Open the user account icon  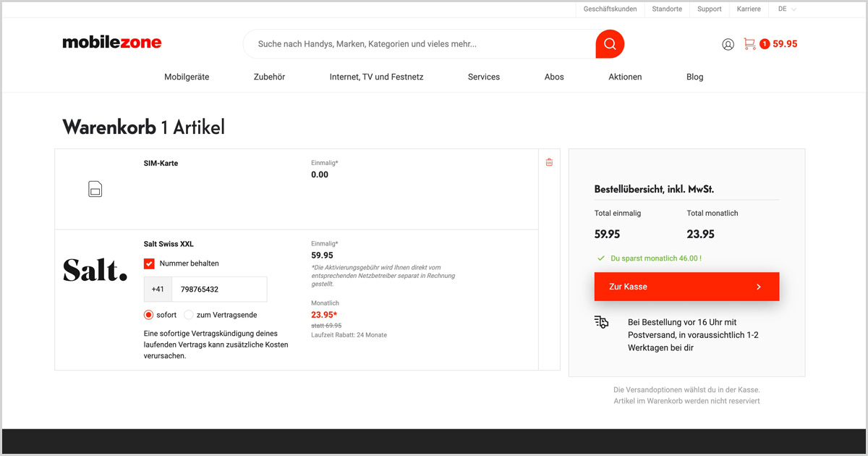(x=728, y=44)
